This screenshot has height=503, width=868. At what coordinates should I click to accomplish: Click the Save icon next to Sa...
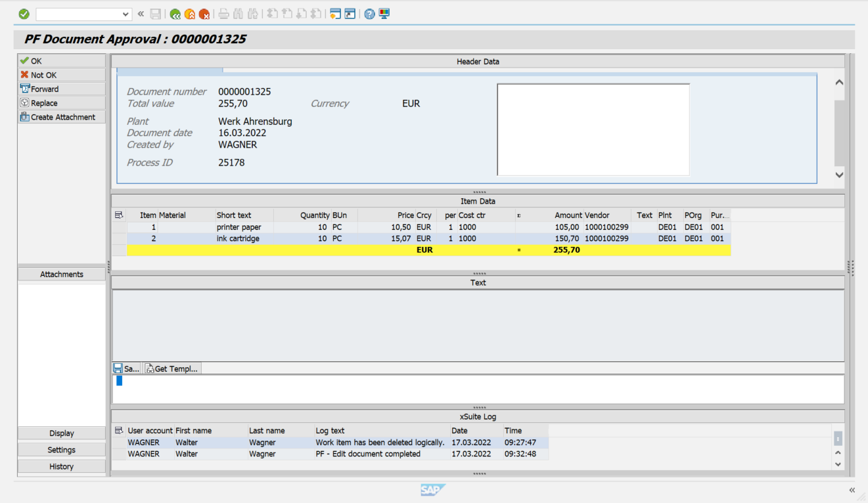120,368
